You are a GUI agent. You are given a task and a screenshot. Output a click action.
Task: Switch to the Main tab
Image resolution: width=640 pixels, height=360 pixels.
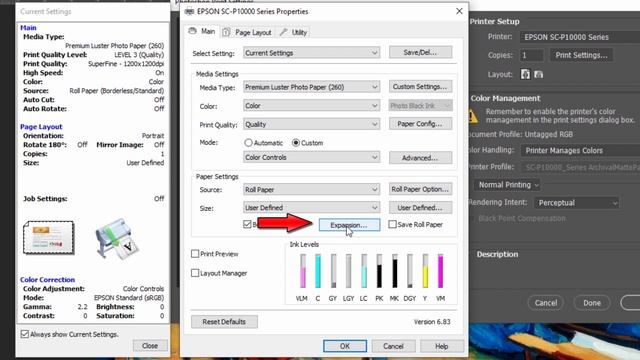202,31
